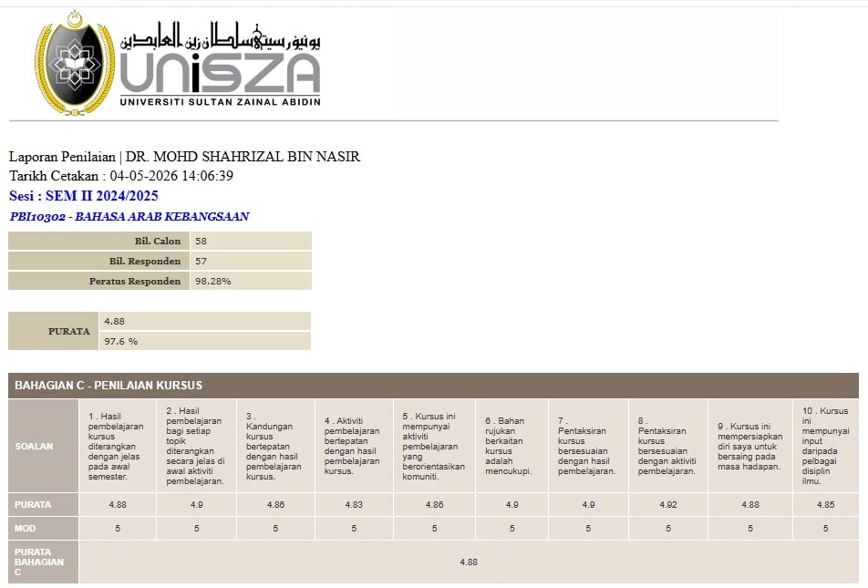Click the MOD value '5' for question 8

tap(668, 529)
